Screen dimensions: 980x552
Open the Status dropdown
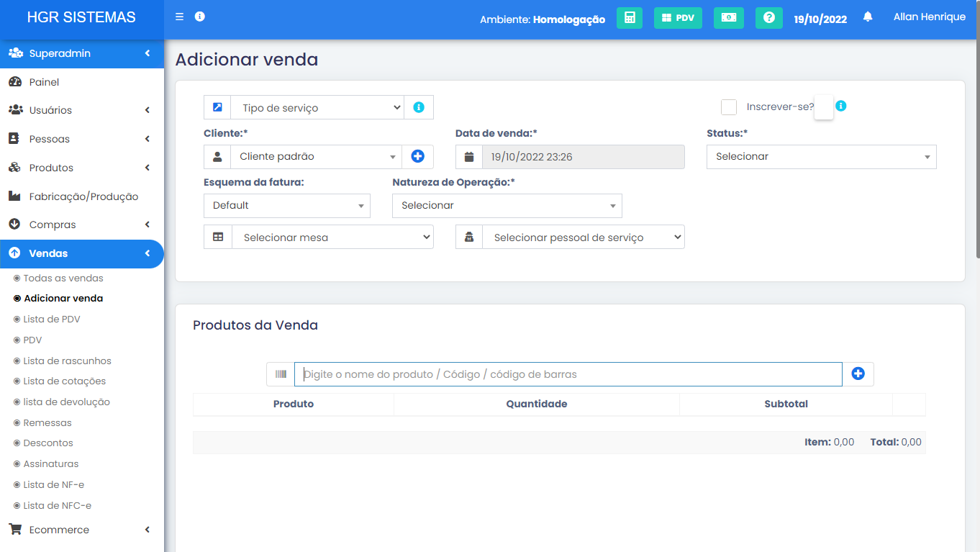pos(821,156)
